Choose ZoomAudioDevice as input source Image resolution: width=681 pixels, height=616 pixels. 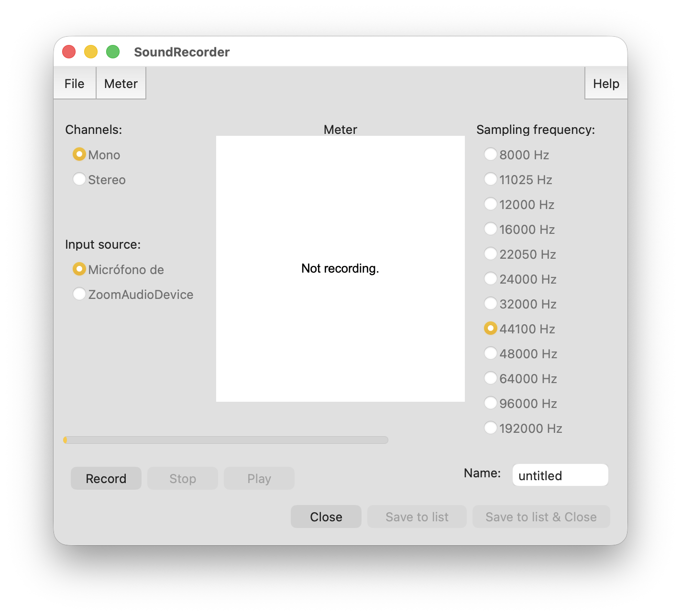point(79,294)
